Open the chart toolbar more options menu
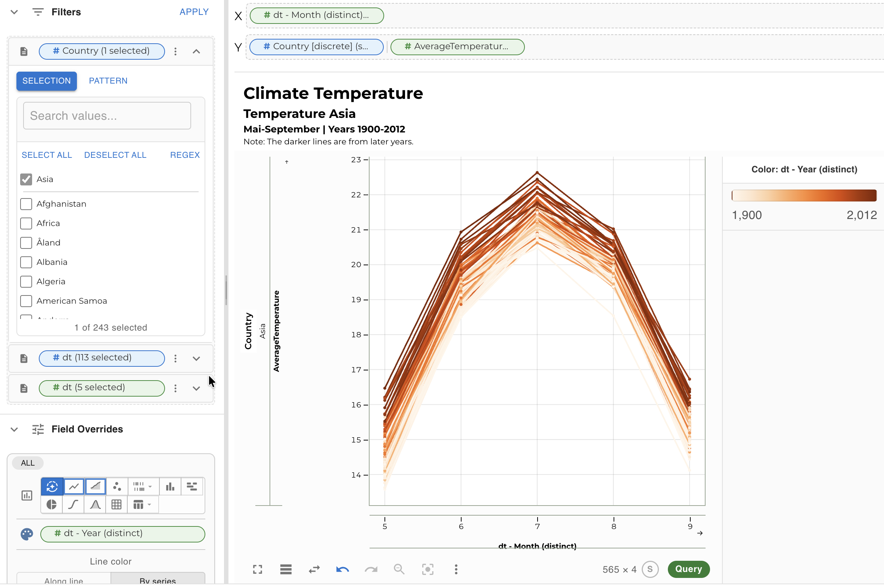 [456, 570]
